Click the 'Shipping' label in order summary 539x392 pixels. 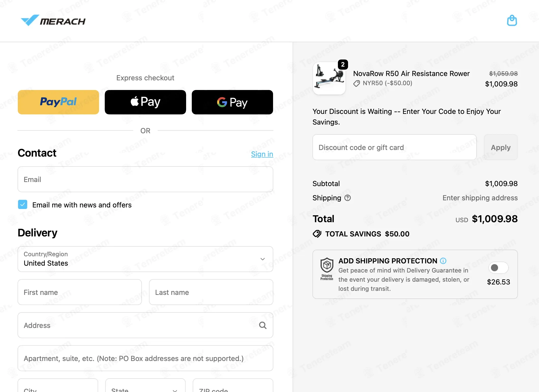point(327,198)
